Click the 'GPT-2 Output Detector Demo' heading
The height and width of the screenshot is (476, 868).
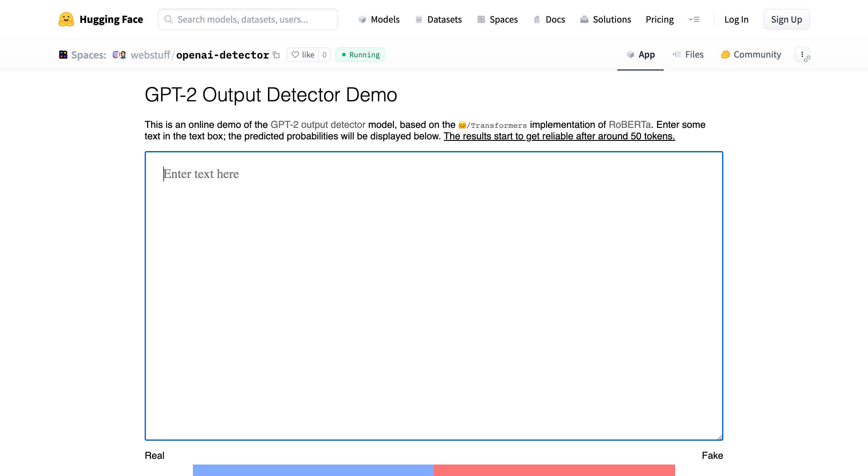coord(271,94)
